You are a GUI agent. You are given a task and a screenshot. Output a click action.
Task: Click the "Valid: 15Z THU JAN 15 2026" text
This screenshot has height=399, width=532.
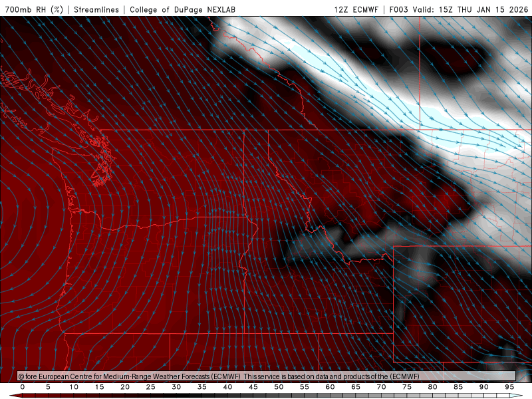[x=470, y=9]
